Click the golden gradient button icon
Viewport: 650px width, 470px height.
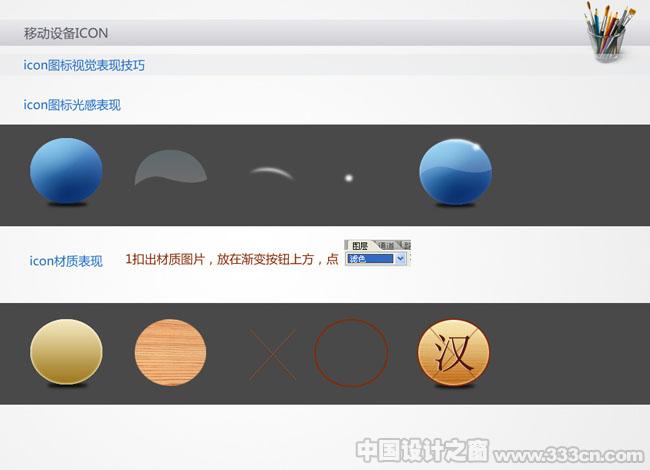click(x=66, y=352)
